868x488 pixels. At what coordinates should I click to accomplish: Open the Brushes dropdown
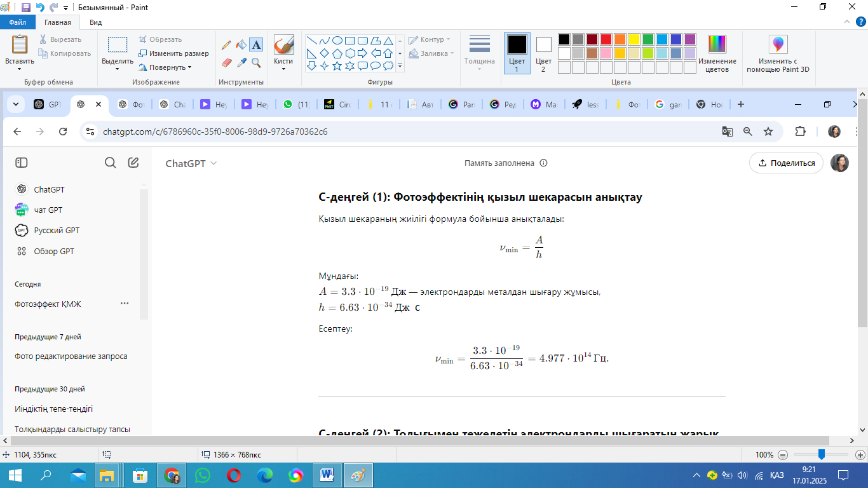point(283,68)
